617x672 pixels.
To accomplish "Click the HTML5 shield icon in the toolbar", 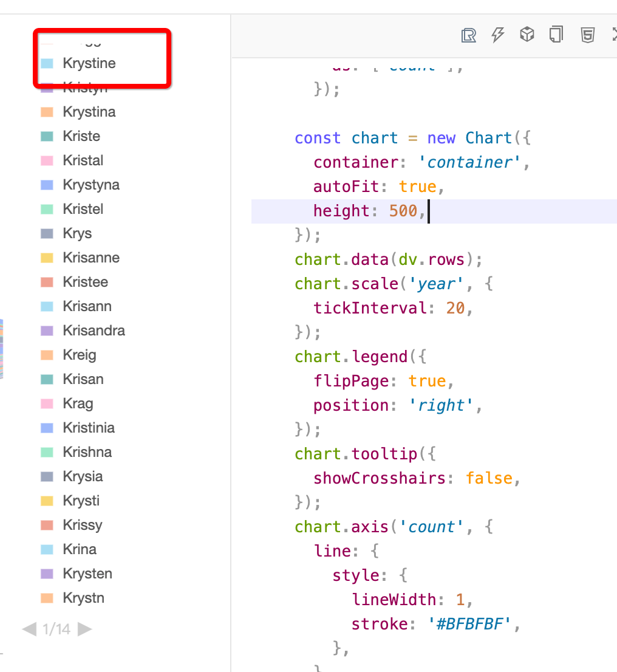I will pos(587,35).
